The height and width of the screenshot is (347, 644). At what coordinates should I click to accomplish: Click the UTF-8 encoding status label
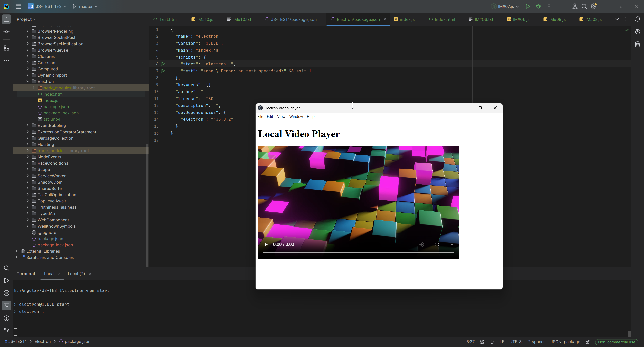[515, 342]
